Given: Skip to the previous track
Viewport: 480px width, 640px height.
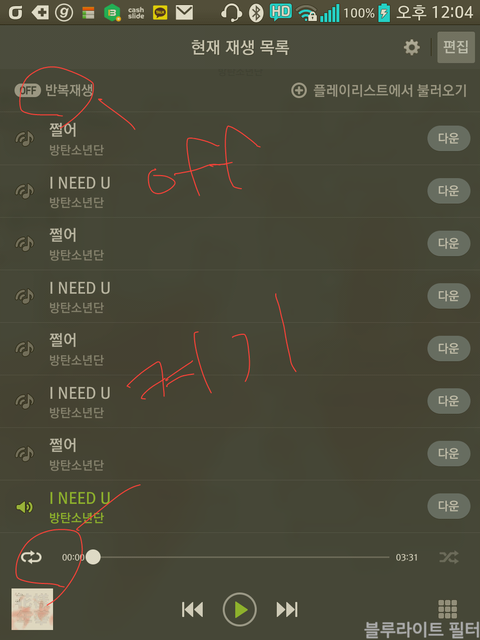Looking at the screenshot, I should tap(192, 609).
